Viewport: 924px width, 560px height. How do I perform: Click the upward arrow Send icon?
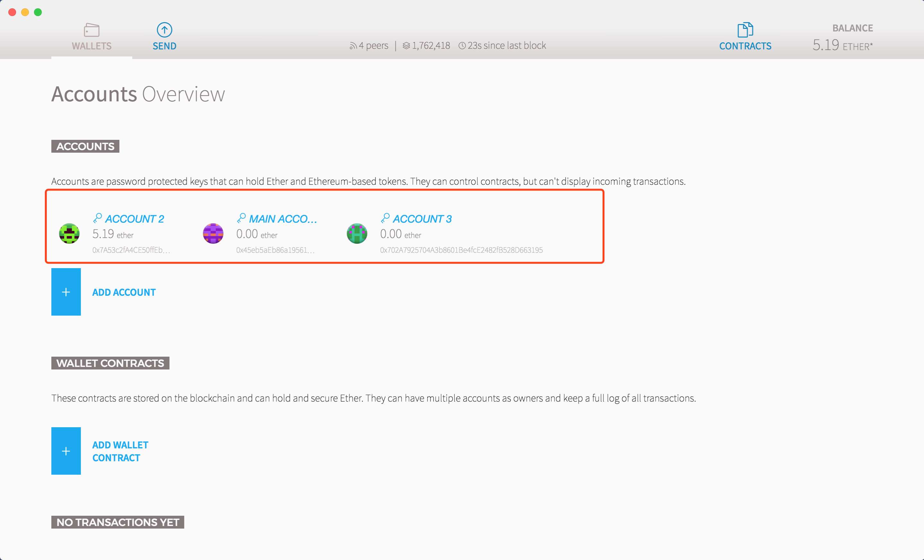click(164, 30)
